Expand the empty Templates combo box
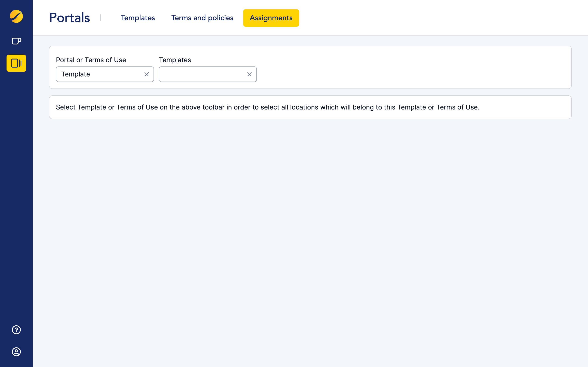This screenshot has width=588, height=367. [x=202, y=74]
